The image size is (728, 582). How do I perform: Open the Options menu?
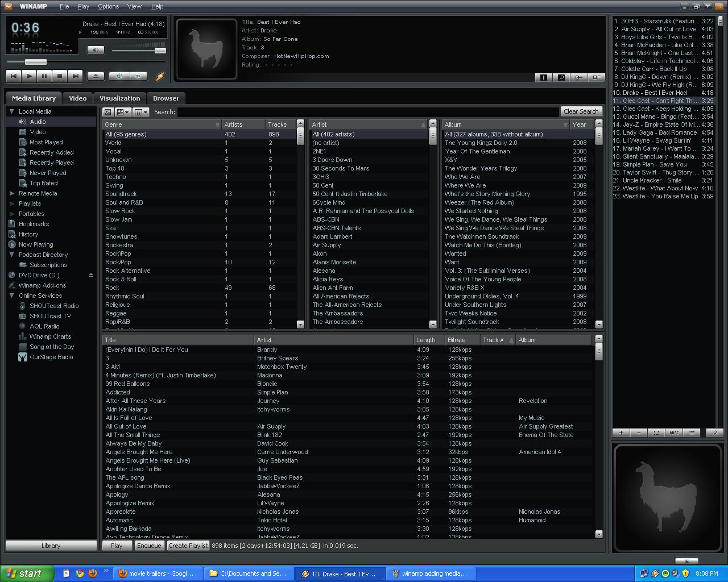(108, 6)
